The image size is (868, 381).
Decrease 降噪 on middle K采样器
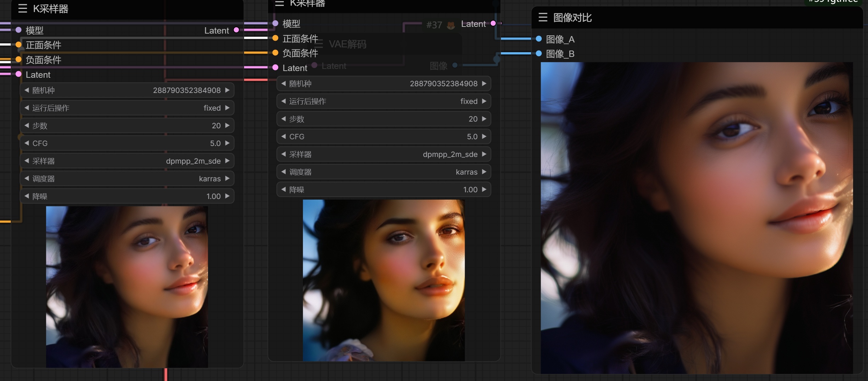click(283, 189)
